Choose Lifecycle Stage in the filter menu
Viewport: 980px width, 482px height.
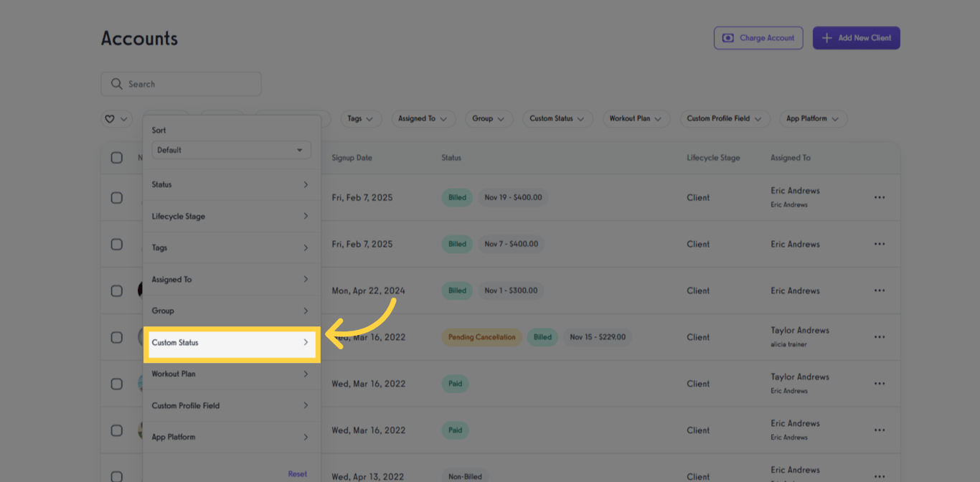[231, 216]
